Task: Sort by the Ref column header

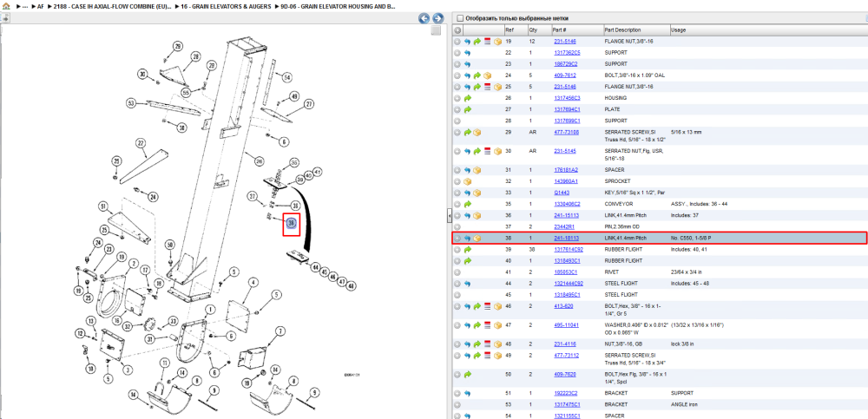Action: [510, 29]
